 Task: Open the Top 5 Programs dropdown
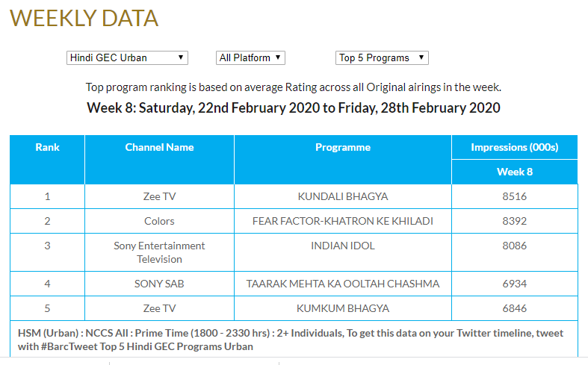click(382, 57)
